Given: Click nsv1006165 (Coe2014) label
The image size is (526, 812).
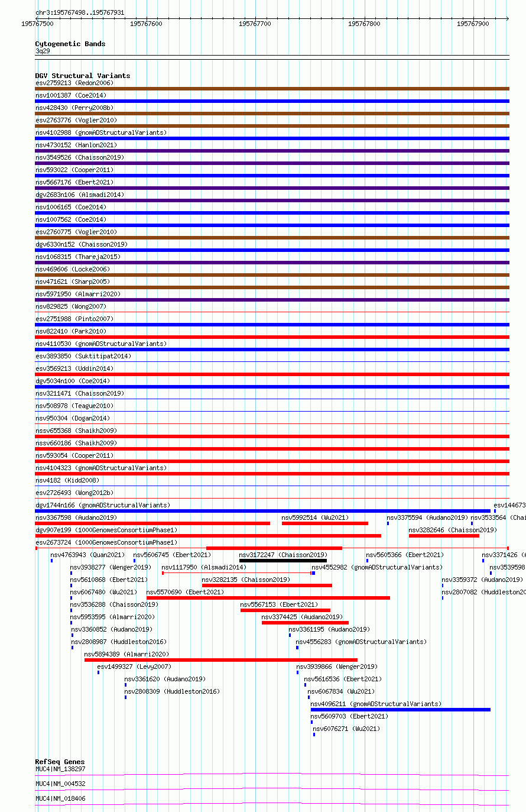Looking at the screenshot, I should pyautogui.click(x=71, y=207).
